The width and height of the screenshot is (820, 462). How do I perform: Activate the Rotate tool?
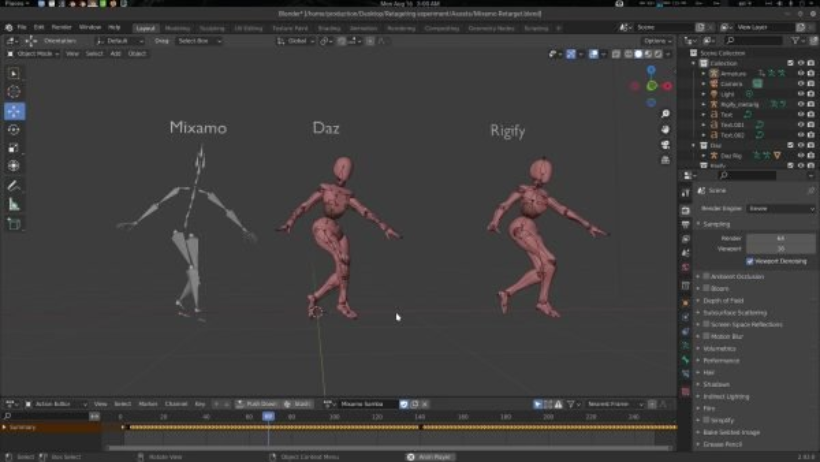pyautogui.click(x=14, y=130)
